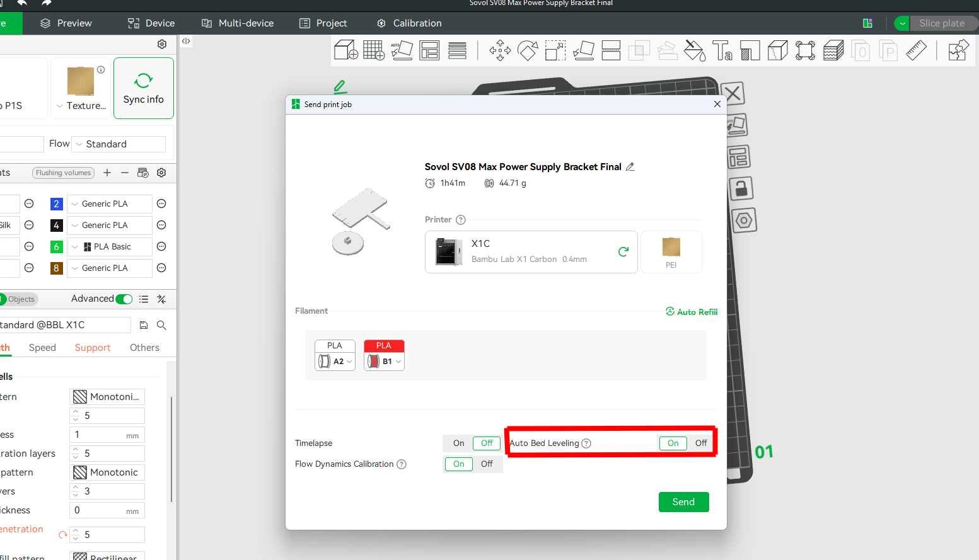Open the B1 AMS slot dropdown

[384, 361]
